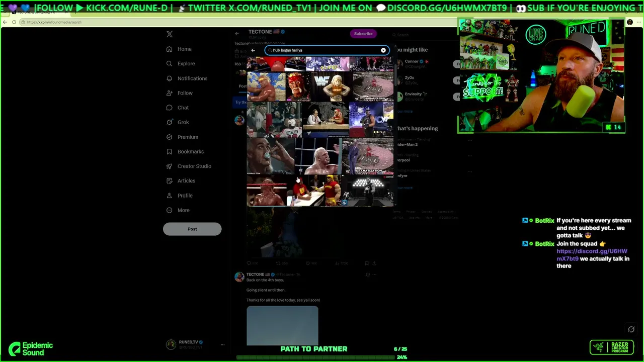This screenshot has width=644, height=362.
Task: Click the purple Subscribe button
Action: [363, 34]
